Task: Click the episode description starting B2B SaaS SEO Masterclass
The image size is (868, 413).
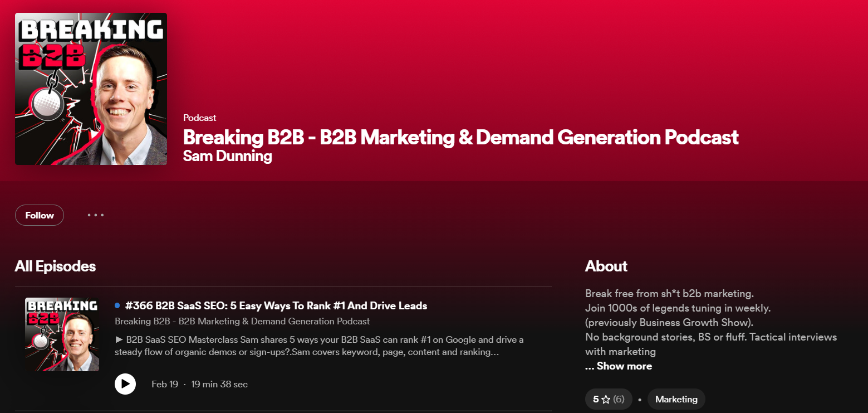Action: pyautogui.click(x=319, y=346)
